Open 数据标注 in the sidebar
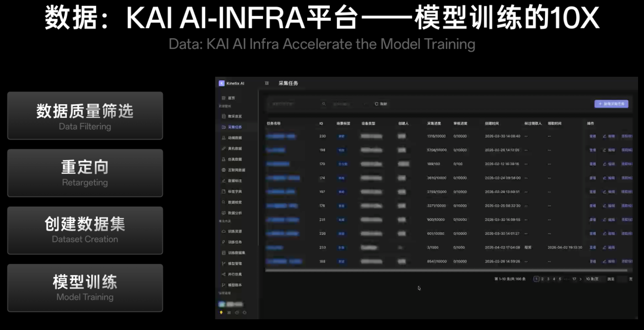The width and height of the screenshot is (644, 330). (x=234, y=180)
